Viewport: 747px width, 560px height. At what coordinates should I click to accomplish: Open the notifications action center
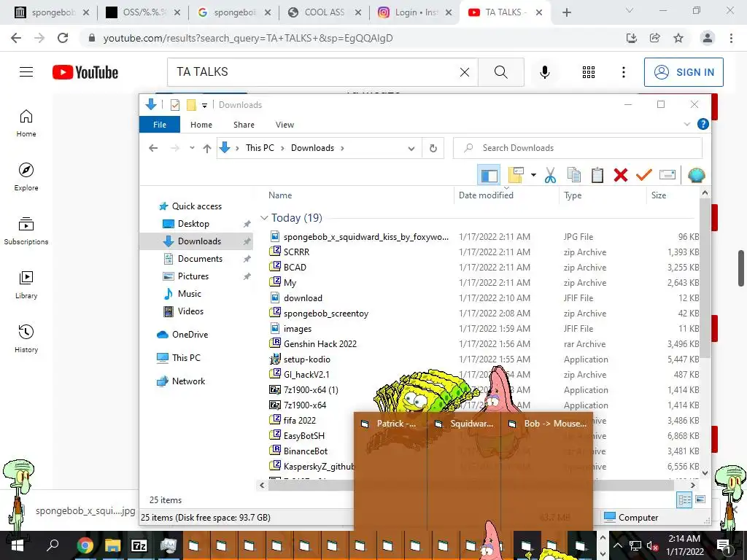pyautogui.click(x=724, y=545)
